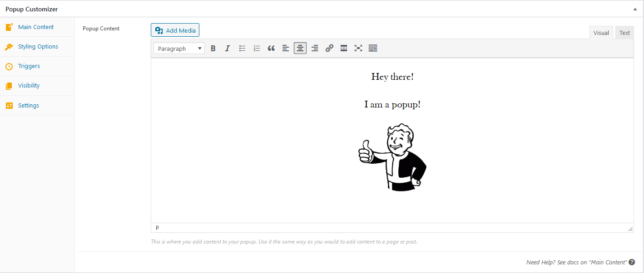Align text right
This screenshot has width=644, height=273.
[x=315, y=48]
